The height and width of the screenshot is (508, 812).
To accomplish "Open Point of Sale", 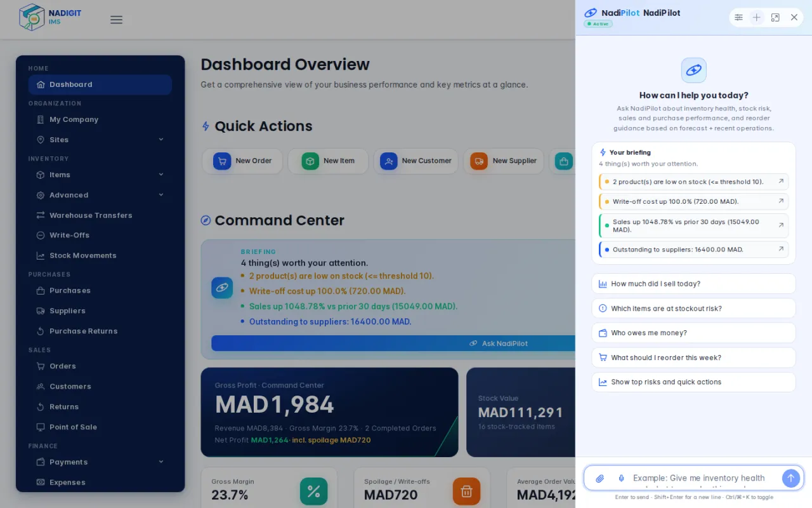I will [100, 427].
